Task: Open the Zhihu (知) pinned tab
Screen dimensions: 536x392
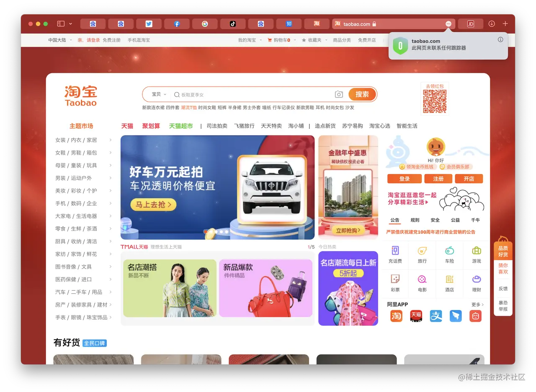Action: click(289, 24)
